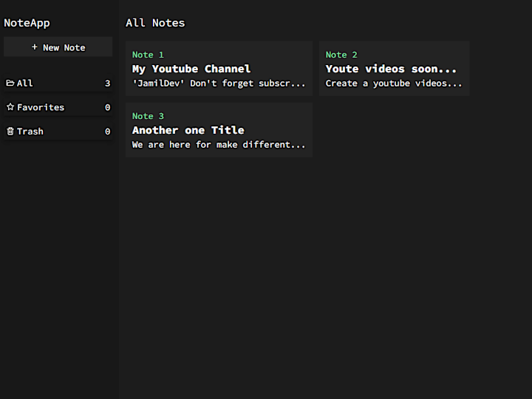Open the Youte videos soon note

click(x=395, y=69)
